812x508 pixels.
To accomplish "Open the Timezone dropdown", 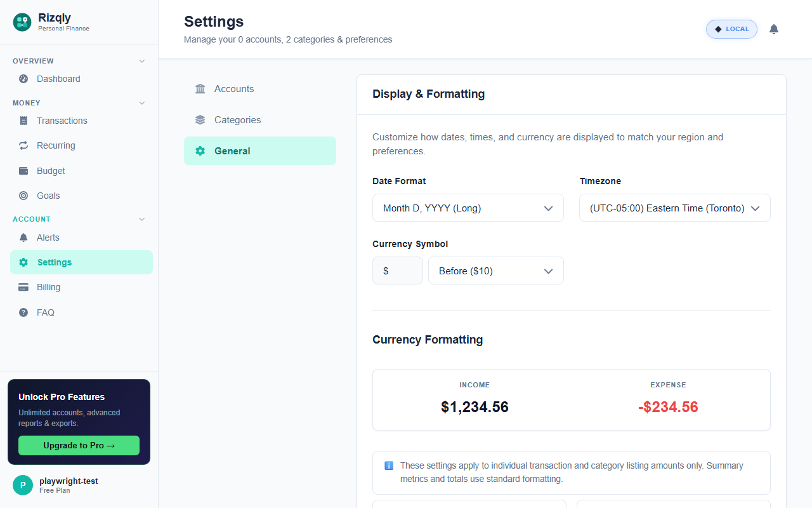I will 674,208.
